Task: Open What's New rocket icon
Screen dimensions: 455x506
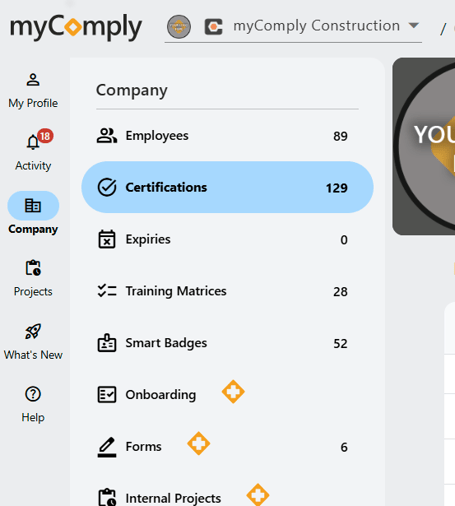Action: click(33, 331)
